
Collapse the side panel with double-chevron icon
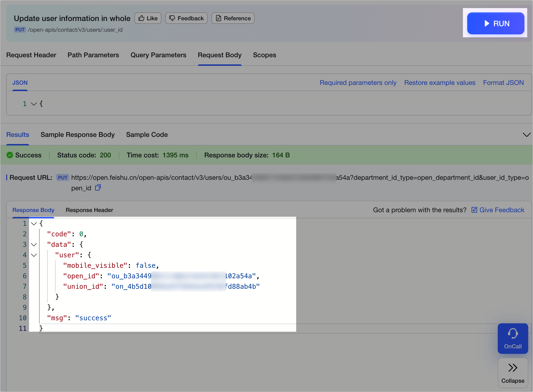pyautogui.click(x=512, y=368)
